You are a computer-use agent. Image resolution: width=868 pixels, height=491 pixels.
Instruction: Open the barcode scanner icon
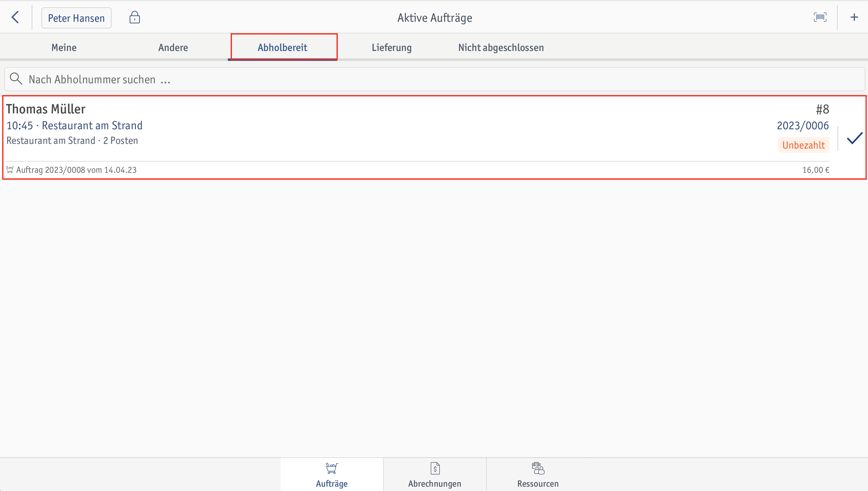pyautogui.click(x=820, y=17)
